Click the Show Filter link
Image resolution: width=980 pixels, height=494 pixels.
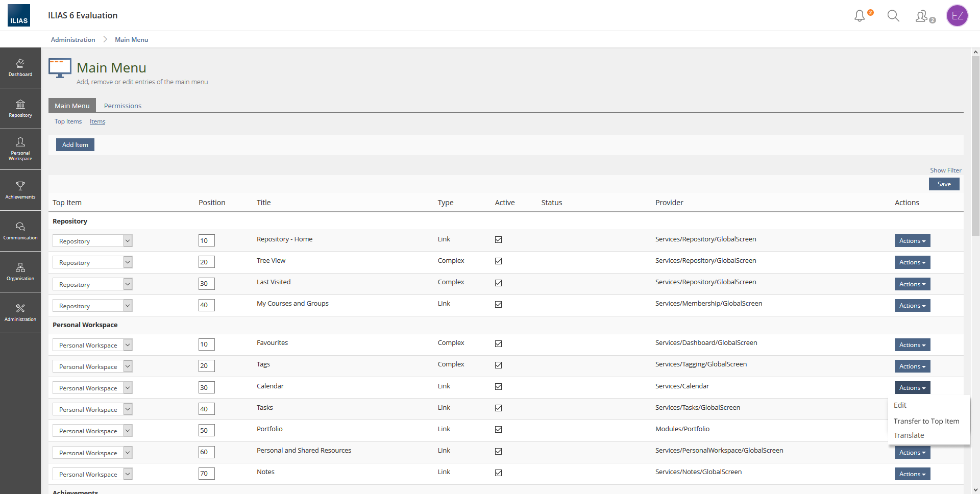tap(945, 170)
